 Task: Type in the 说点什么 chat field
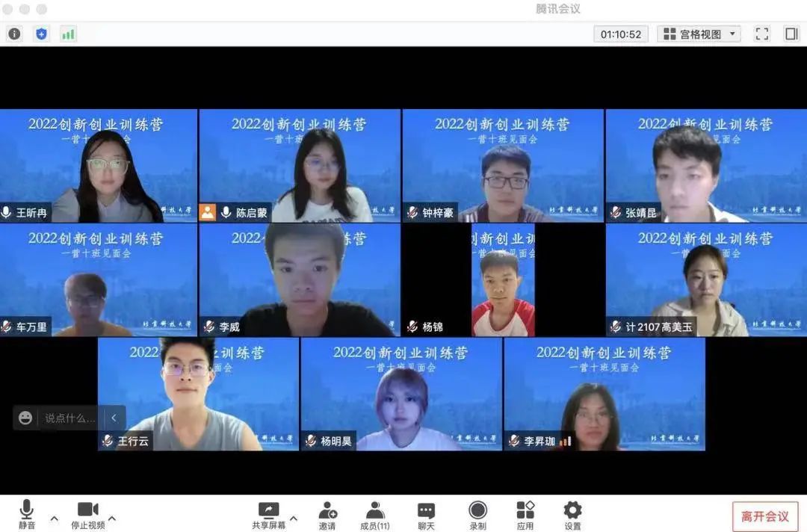(69, 418)
